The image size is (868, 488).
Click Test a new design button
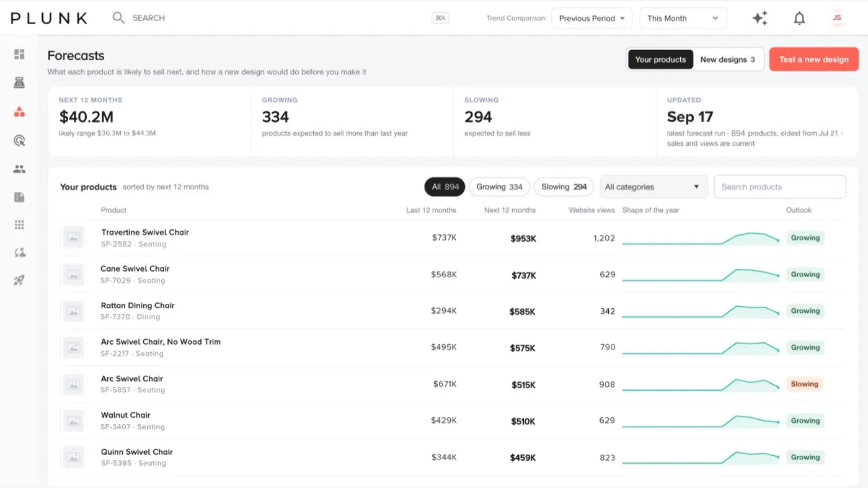click(813, 60)
